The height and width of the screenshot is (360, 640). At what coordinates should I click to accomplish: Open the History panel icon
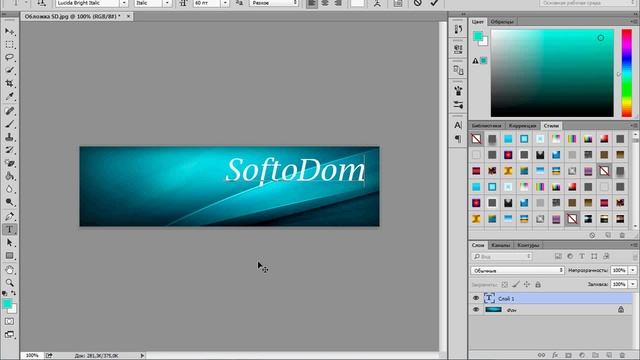point(458,29)
